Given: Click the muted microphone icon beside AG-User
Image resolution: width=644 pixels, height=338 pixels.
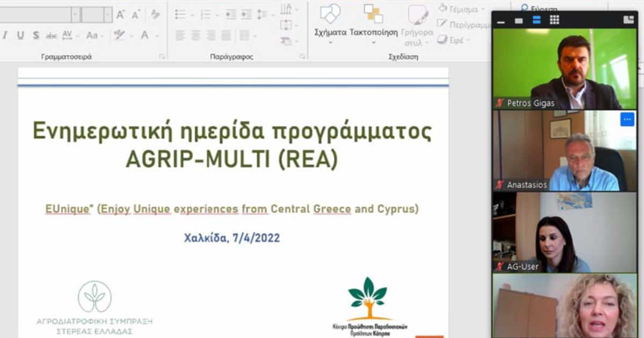Looking at the screenshot, I should pyautogui.click(x=500, y=266).
